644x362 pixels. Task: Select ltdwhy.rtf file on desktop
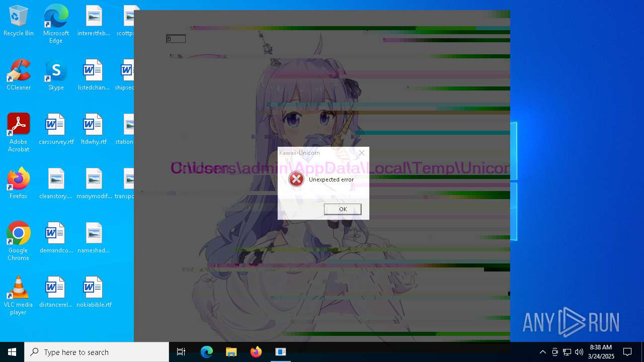(x=94, y=130)
